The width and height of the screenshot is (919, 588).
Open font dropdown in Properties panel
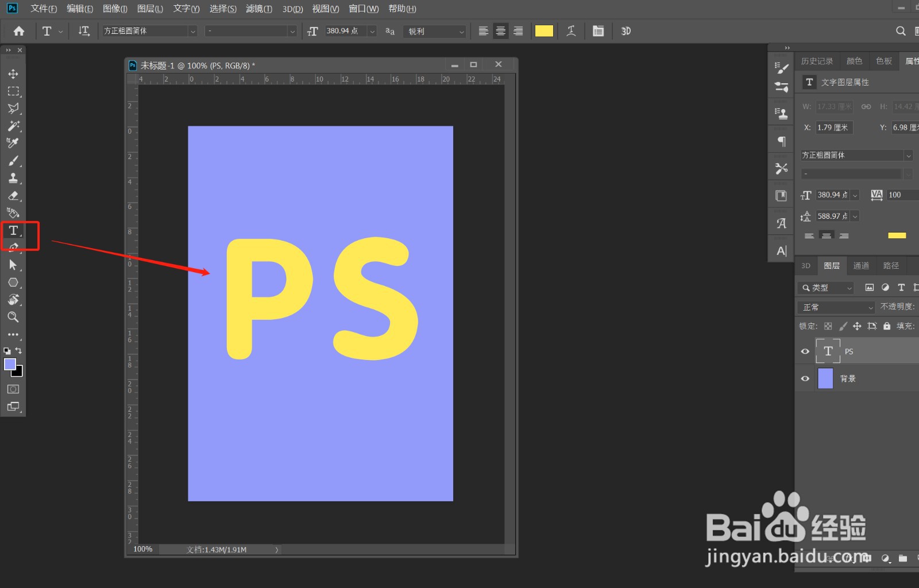pyautogui.click(x=909, y=156)
